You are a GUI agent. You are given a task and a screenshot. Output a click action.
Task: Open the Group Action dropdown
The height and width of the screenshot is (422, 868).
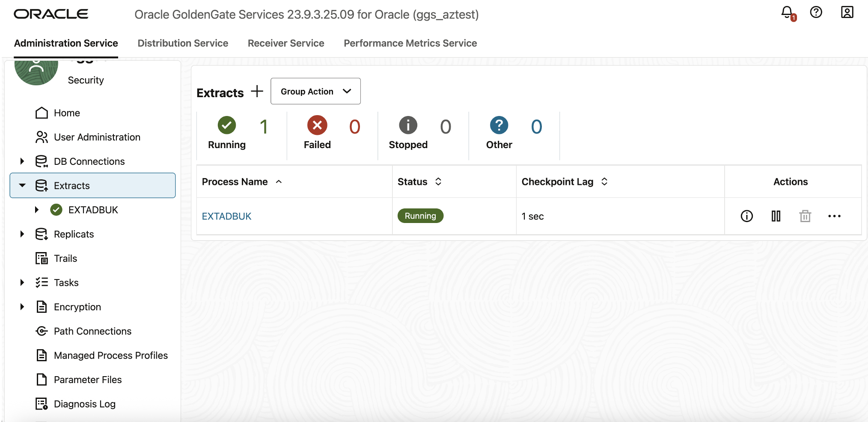pyautogui.click(x=315, y=91)
